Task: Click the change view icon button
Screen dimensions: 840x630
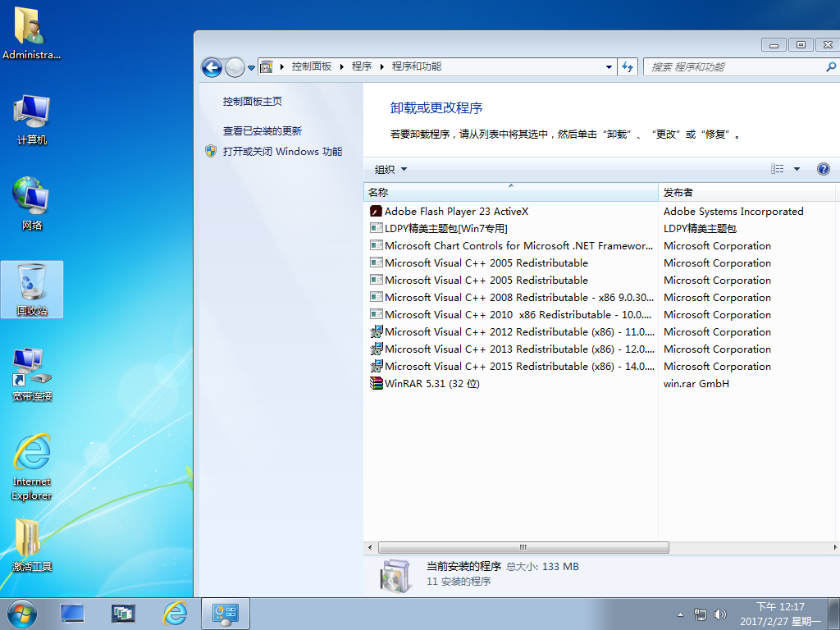Action: (x=778, y=169)
